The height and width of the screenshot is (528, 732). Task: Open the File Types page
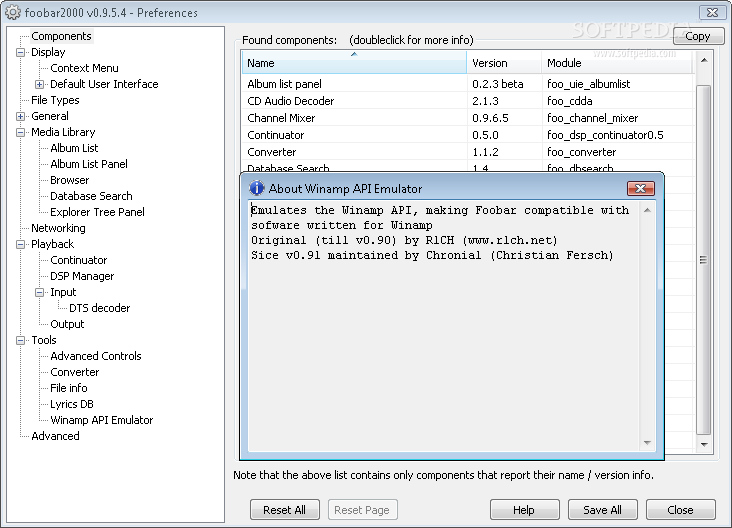[55, 100]
